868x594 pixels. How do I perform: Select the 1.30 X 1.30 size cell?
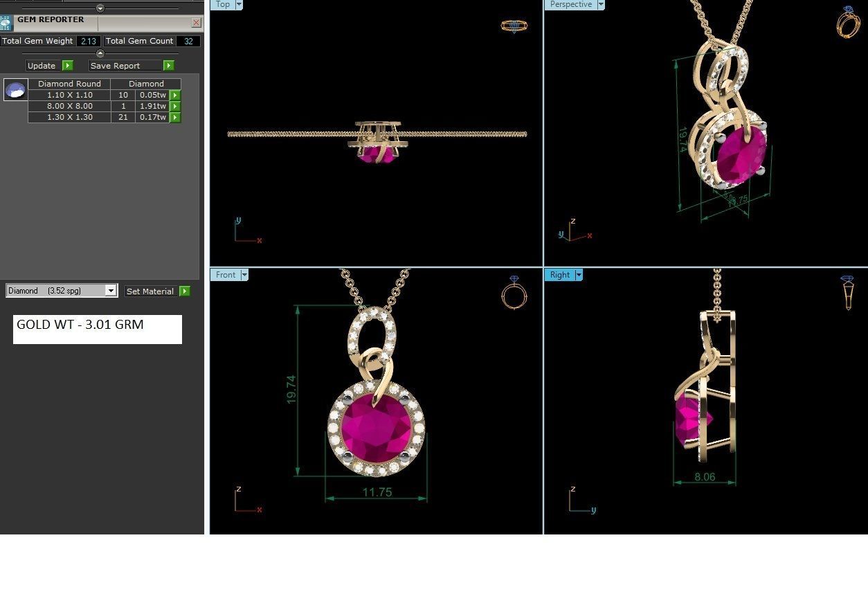[x=69, y=117]
